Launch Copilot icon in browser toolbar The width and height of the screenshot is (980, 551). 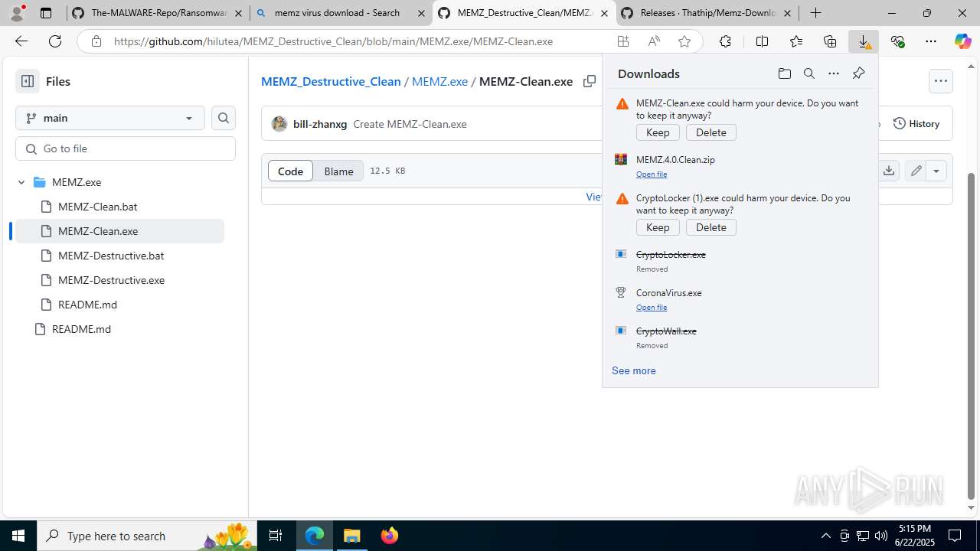click(962, 41)
